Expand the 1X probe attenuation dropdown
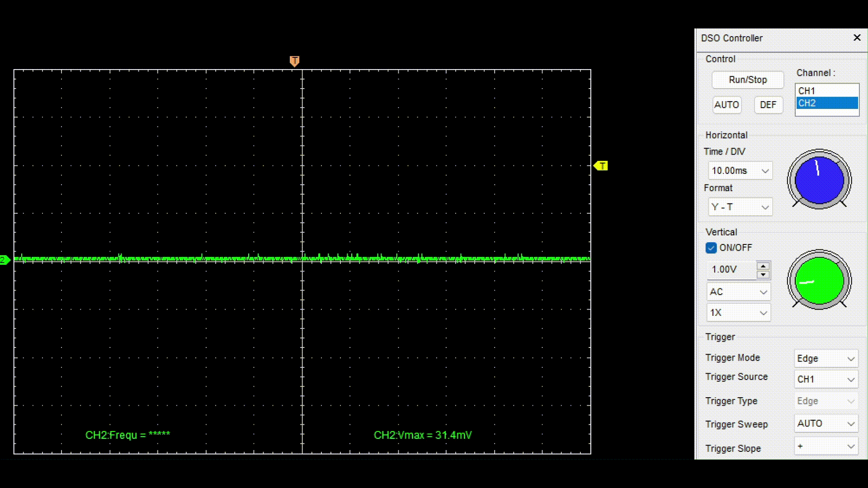The image size is (868, 488). [739, 313]
